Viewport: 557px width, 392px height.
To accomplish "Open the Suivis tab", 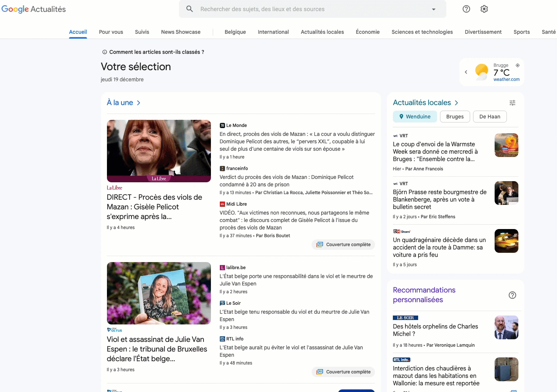I will point(142,32).
